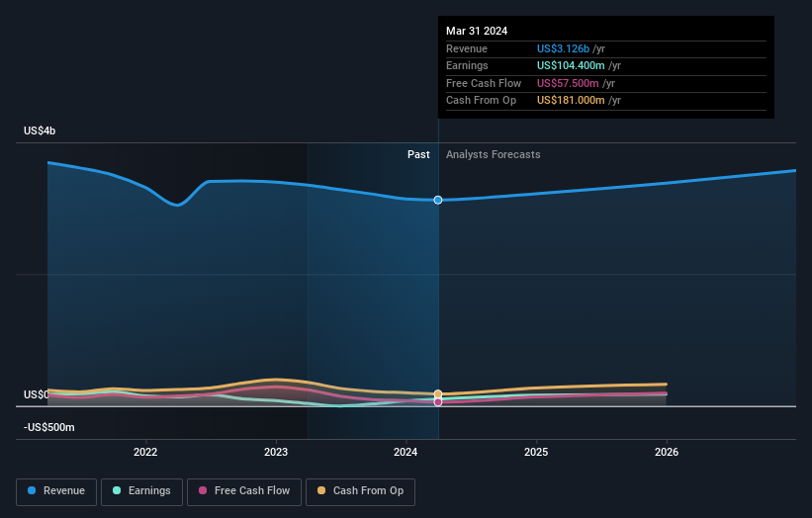812x518 pixels.
Task: Click the -US$500m y-axis label
Action: click(49, 427)
